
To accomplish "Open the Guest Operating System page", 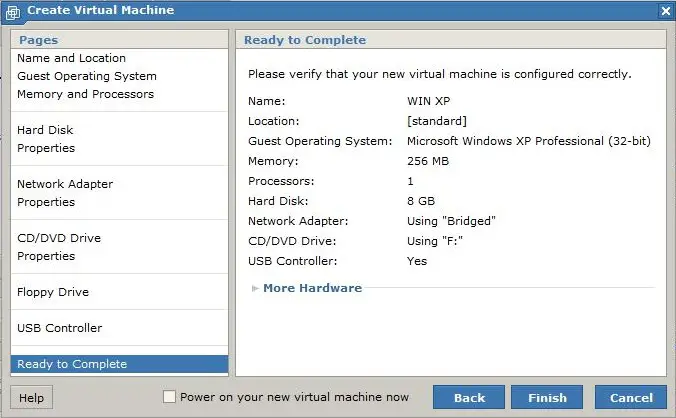I will tap(87, 76).
